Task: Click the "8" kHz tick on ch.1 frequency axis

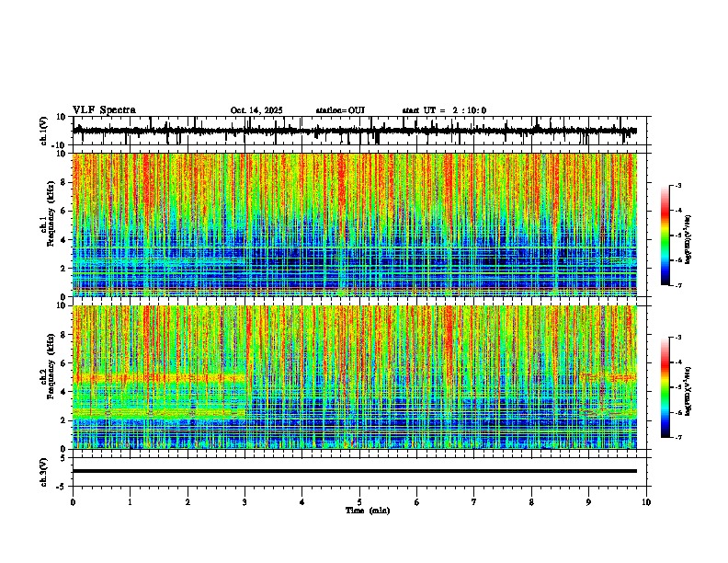Action: pyautogui.click(x=64, y=182)
